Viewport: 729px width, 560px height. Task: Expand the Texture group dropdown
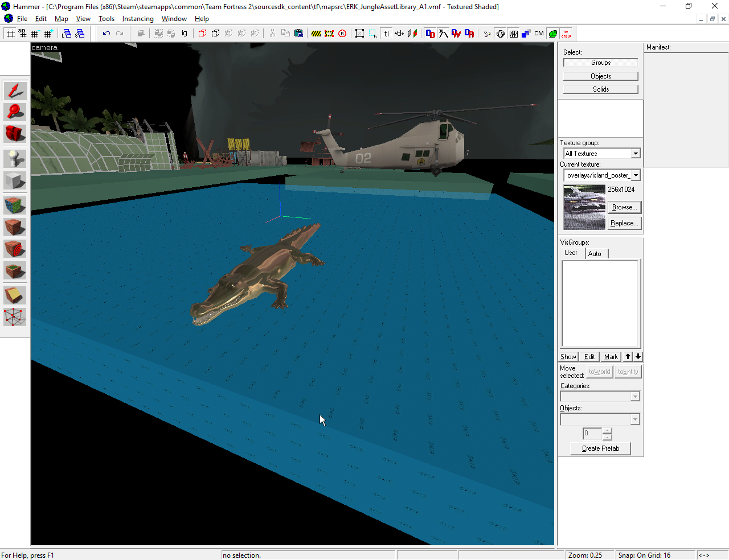[x=636, y=154]
